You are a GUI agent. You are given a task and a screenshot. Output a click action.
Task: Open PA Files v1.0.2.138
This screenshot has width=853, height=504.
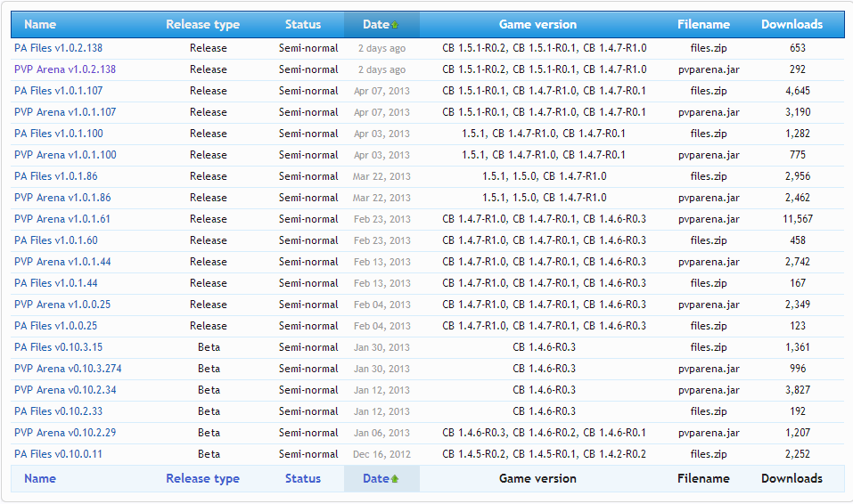pyautogui.click(x=58, y=48)
